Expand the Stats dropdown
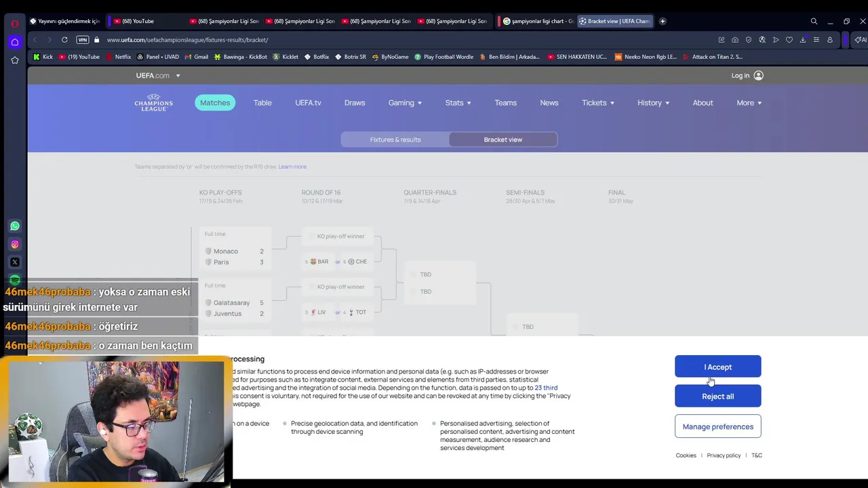 pos(458,102)
